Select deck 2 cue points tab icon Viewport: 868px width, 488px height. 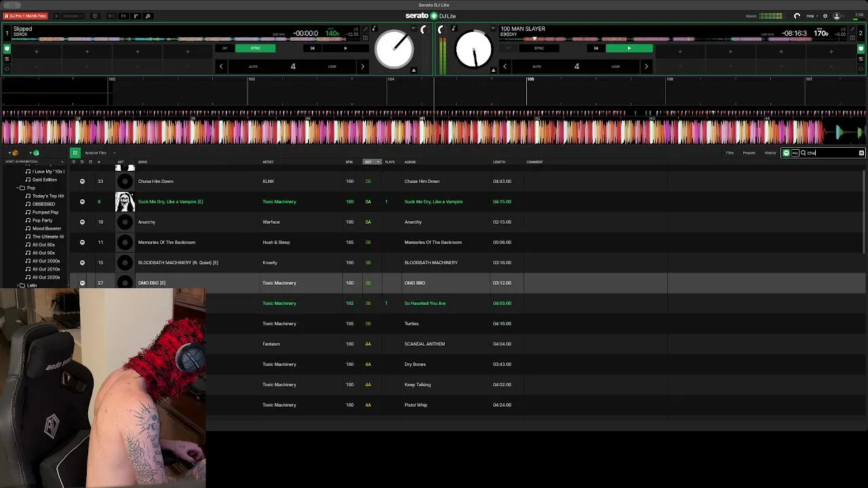tap(861, 49)
